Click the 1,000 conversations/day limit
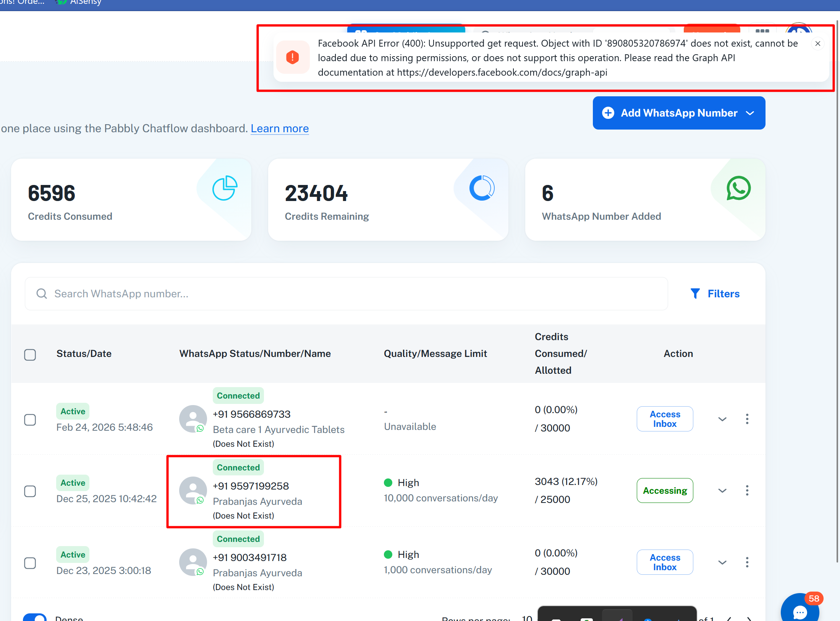 click(x=438, y=570)
